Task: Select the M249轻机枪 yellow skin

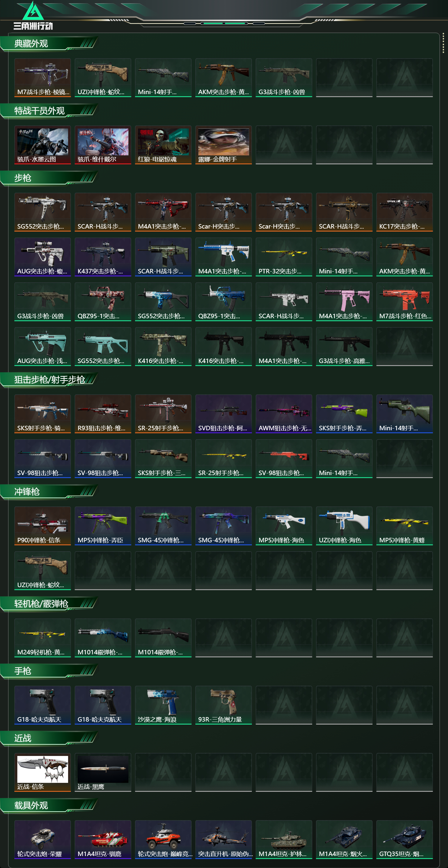Action: [42, 638]
